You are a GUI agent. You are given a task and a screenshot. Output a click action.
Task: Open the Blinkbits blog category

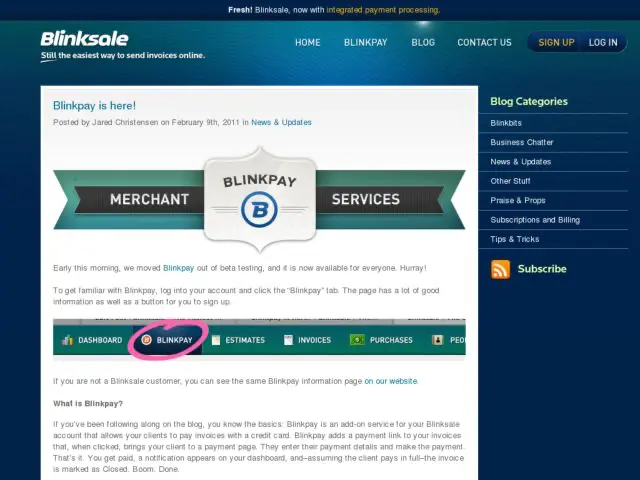coord(506,123)
